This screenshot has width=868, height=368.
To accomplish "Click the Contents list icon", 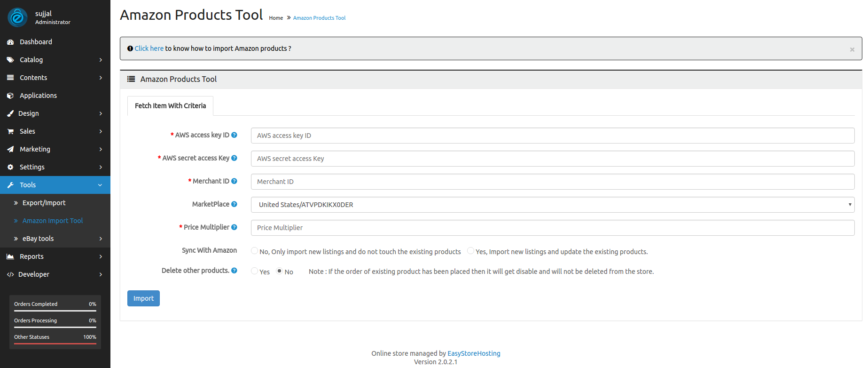I will point(10,78).
